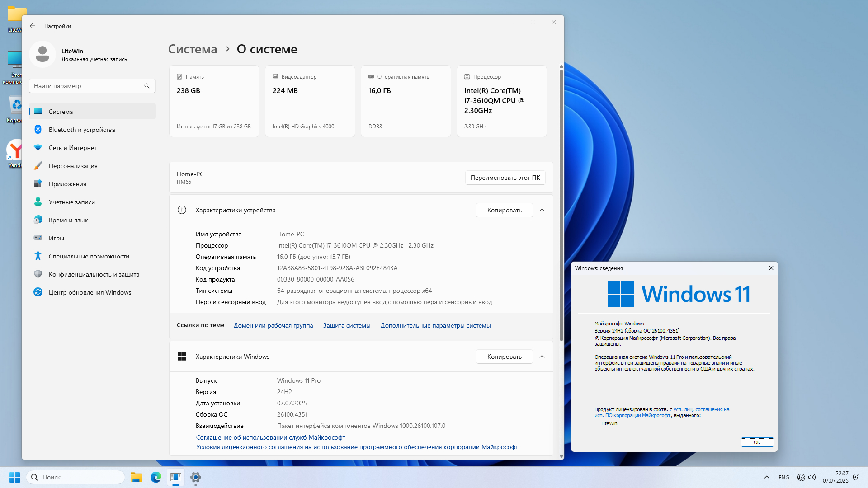Screen dimensions: 868x488
Task: Show hidden icons tray chevron
Action: pyautogui.click(x=767, y=477)
